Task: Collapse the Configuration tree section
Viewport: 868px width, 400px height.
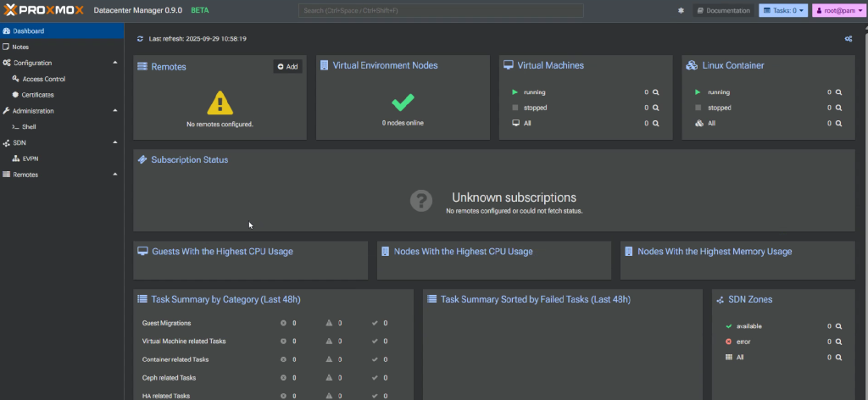Action: [x=115, y=63]
